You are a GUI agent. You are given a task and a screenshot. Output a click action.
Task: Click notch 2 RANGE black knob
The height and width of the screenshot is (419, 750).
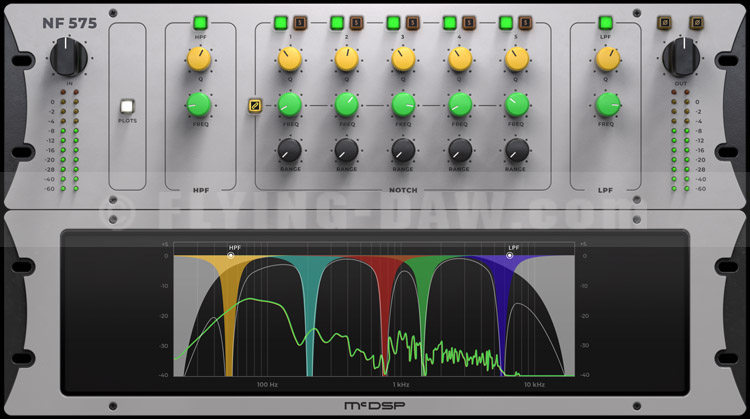click(346, 150)
